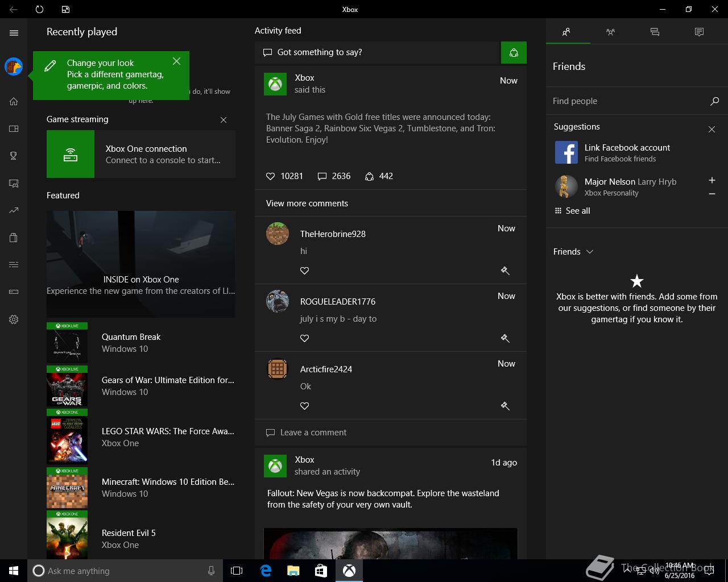This screenshot has width=728, height=582.
Task: Dismiss the Change your look tip
Action: tap(177, 61)
